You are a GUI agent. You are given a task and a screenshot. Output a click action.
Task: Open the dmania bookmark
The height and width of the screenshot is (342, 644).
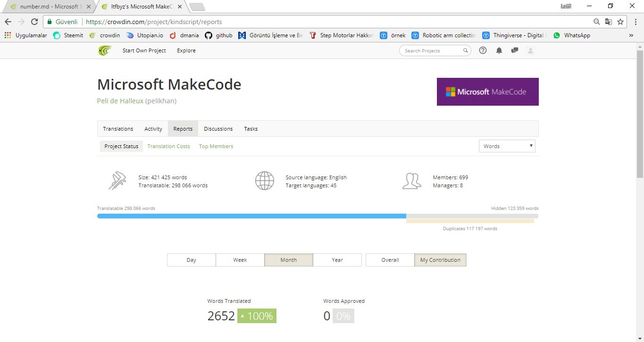click(184, 35)
